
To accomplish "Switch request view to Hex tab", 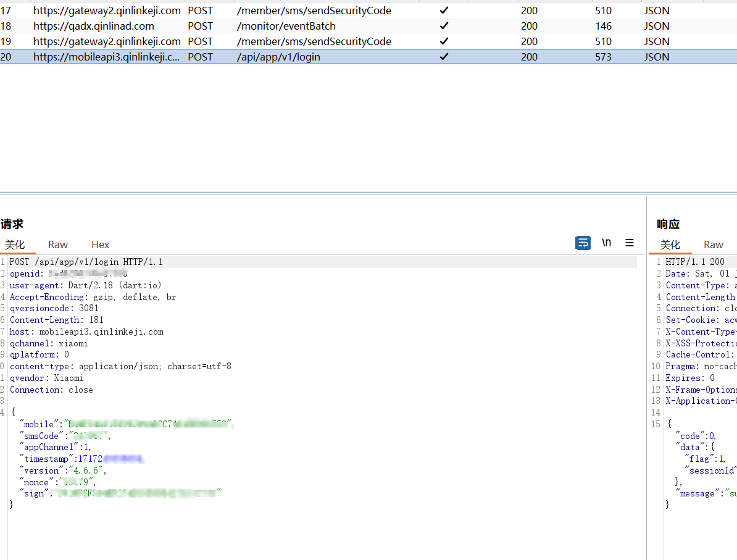I will (100, 244).
